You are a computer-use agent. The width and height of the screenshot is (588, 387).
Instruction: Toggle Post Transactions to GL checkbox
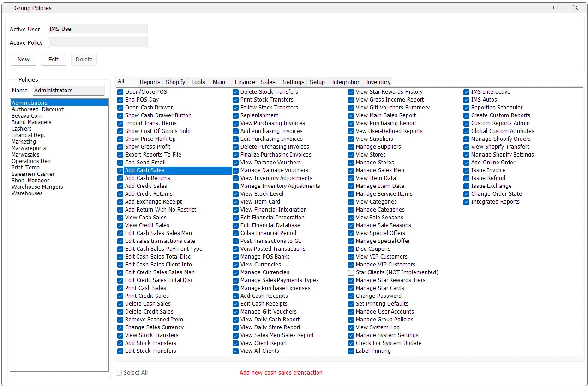[236, 241]
